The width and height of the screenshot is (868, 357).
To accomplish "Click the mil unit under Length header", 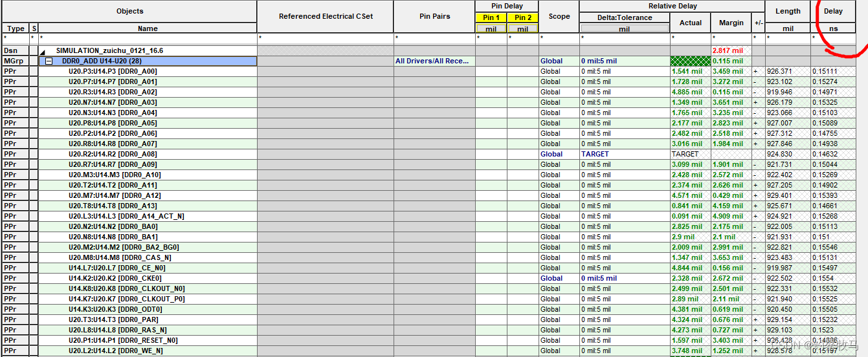I will (788, 28).
